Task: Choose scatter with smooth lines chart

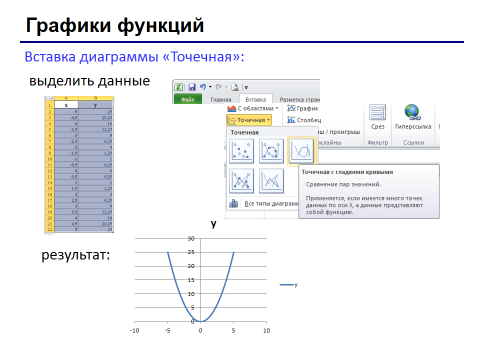Action: click(301, 151)
